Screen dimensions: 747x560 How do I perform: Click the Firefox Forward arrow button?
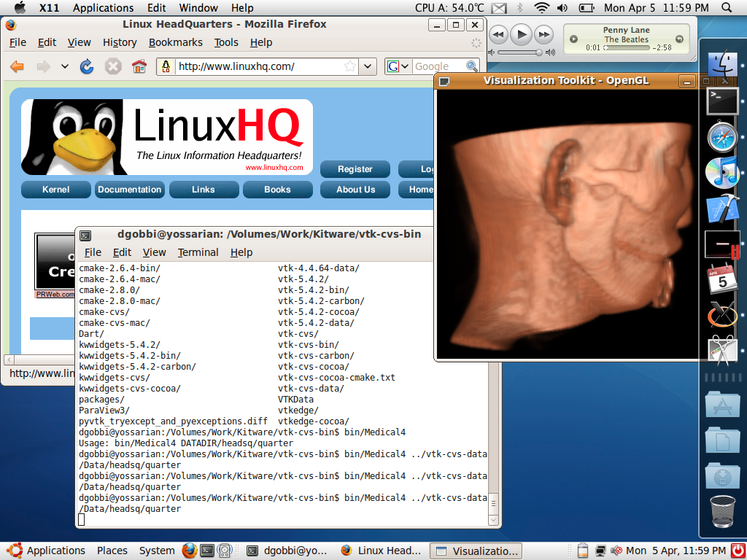(x=43, y=66)
